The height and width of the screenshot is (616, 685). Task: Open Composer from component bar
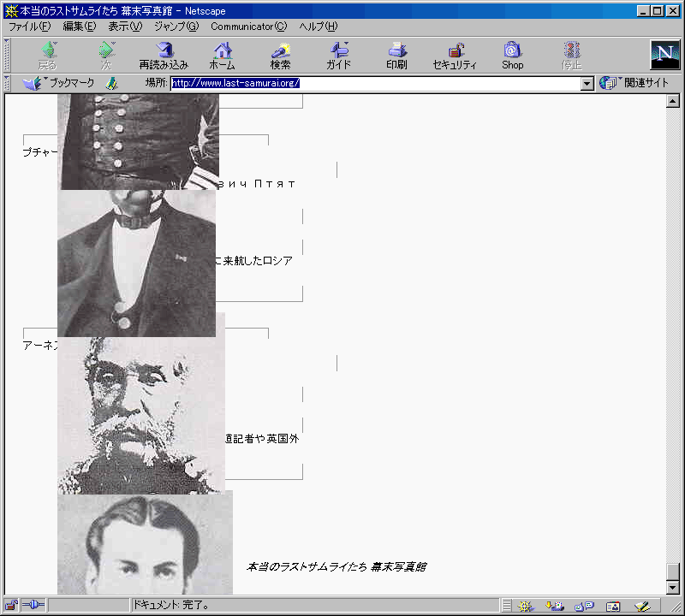[x=642, y=606]
